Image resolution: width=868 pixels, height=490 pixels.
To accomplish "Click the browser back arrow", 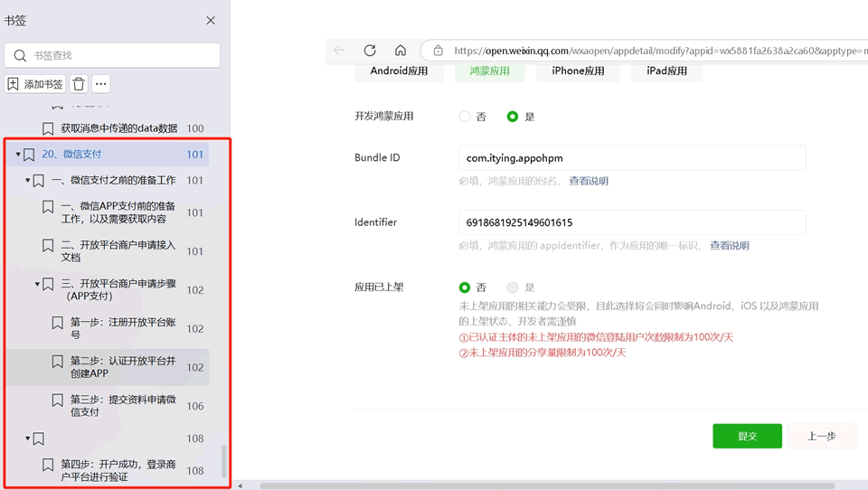I will click(339, 51).
